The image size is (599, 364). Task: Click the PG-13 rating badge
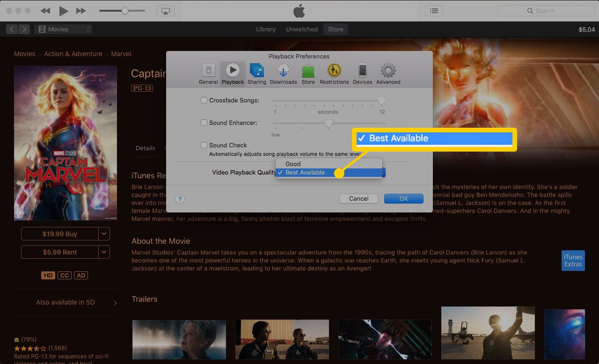tap(142, 88)
